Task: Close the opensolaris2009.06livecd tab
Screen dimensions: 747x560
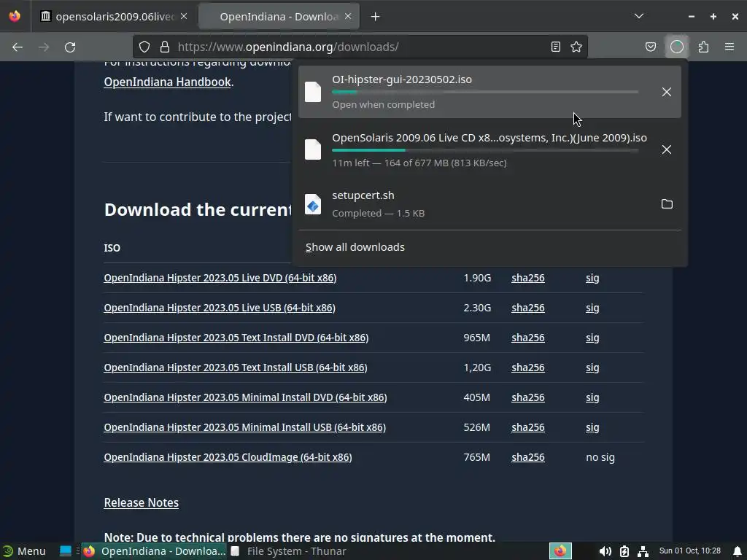Action: click(184, 16)
